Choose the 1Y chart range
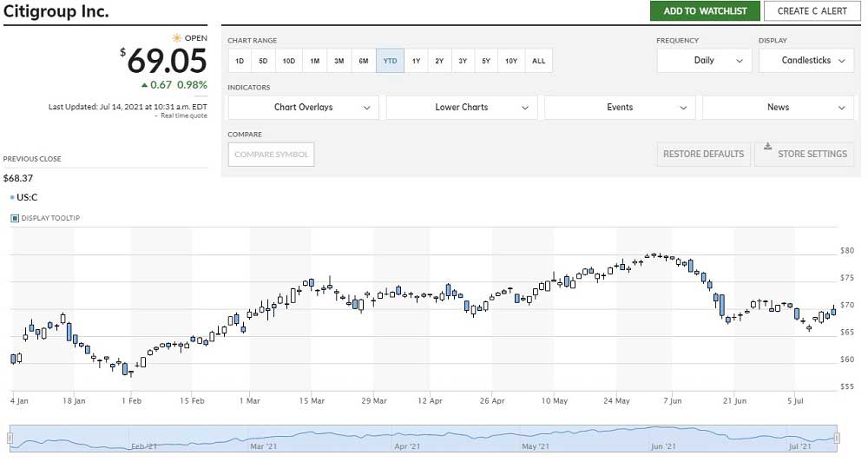This screenshot has width=868, height=462. 416,61
